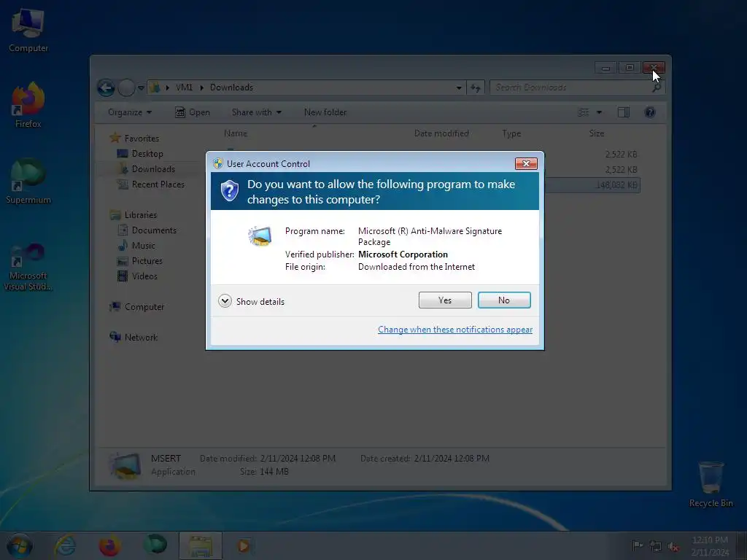Click No in User Account Control dialog

[x=504, y=300]
